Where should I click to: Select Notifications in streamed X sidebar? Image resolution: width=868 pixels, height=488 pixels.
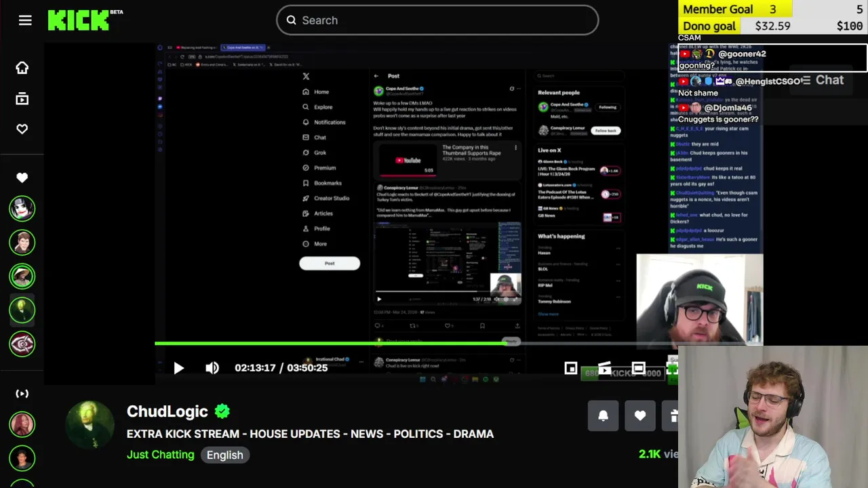(x=323, y=122)
